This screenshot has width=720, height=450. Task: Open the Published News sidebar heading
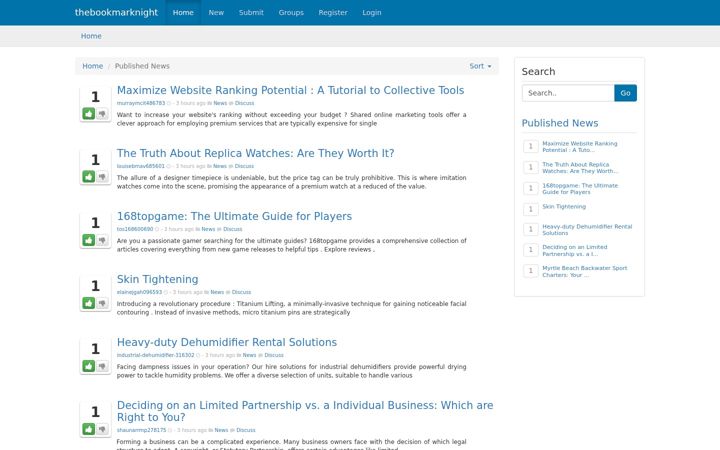(x=560, y=123)
